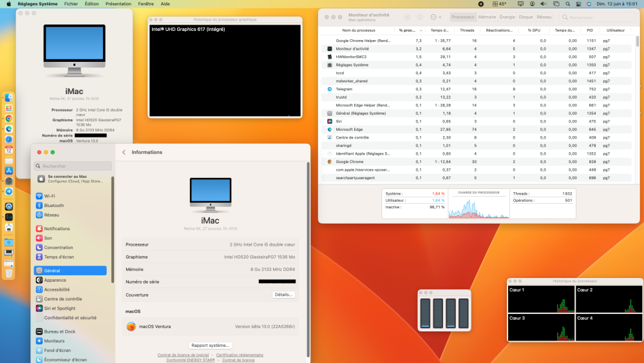Switch to Énergie tab in Activity Monitor
Screen dimensions: 644x363
507,17
